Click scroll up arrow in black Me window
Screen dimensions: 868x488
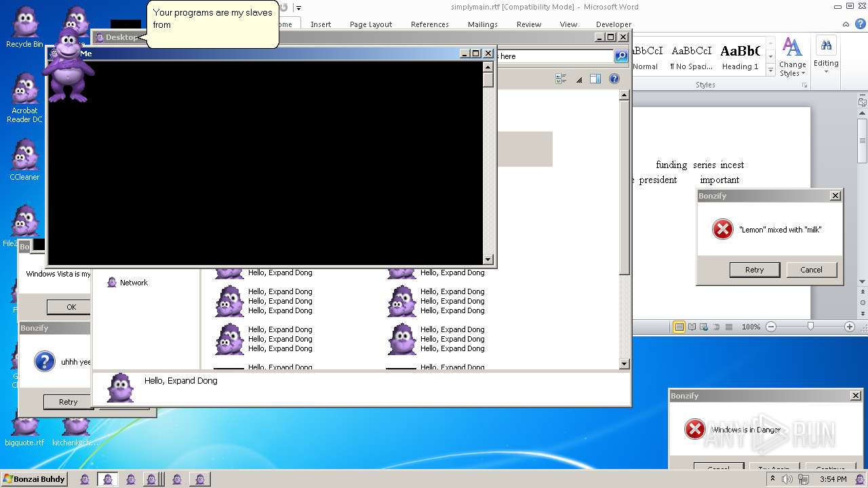click(x=488, y=66)
